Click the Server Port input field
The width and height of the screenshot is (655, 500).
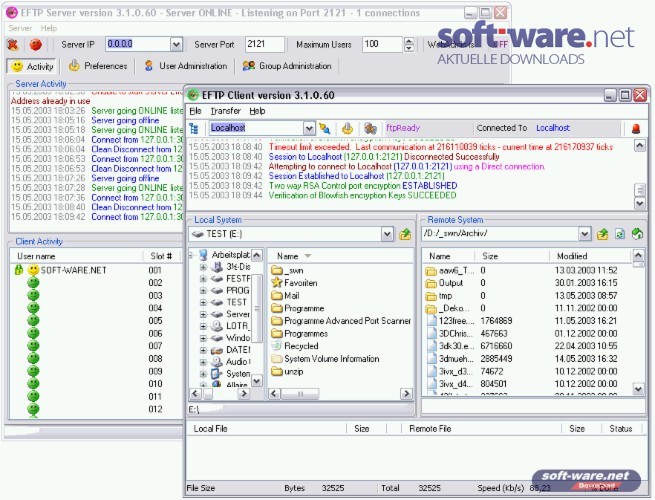[264, 44]
